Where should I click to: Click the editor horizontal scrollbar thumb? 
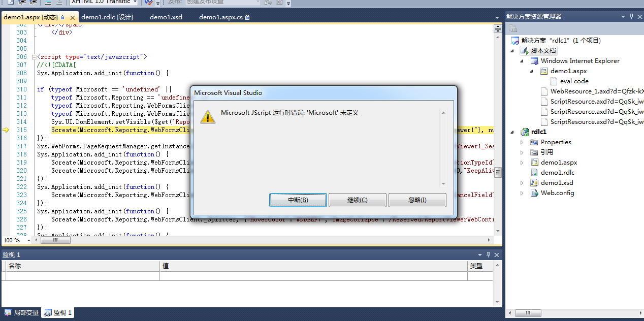point(55,240)
